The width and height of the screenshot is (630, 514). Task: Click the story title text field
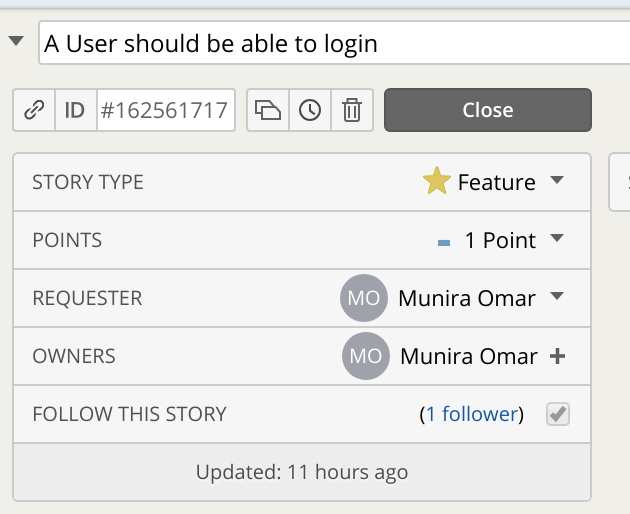click(x=330, y=44)
